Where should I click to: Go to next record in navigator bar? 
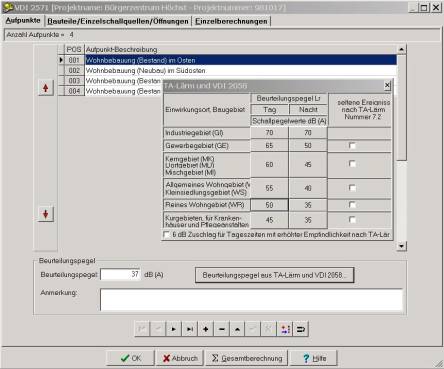point(173,329)
